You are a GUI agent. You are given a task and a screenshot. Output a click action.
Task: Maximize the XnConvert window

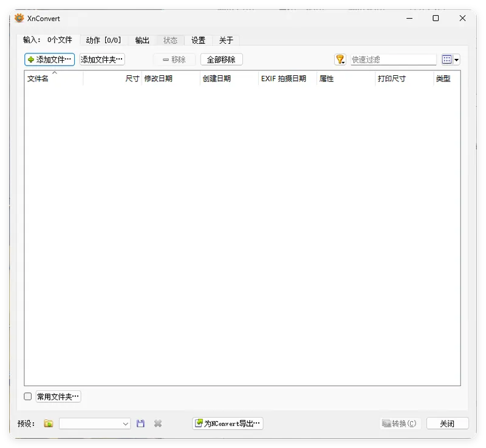(436, 18)
